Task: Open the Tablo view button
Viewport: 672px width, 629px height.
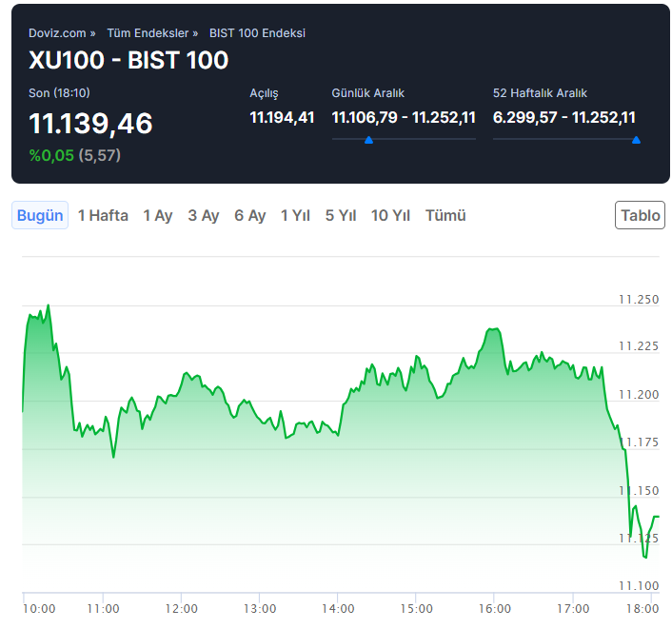Action: (x=640, y=215)
